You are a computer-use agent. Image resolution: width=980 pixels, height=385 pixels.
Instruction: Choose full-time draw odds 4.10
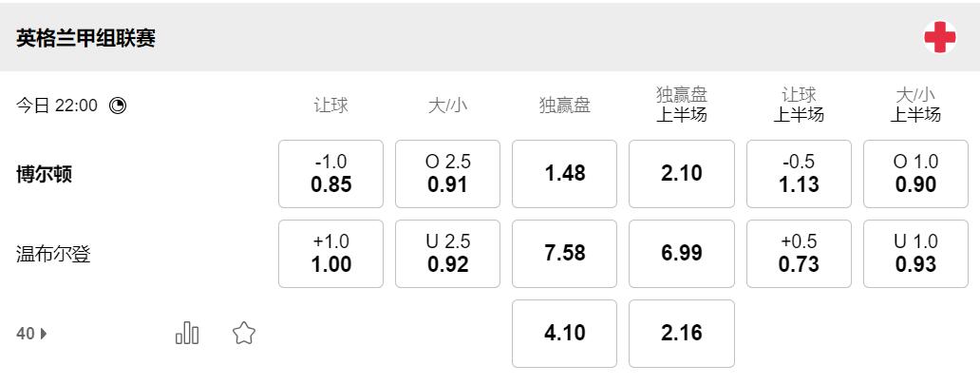(x=564, y=334)
